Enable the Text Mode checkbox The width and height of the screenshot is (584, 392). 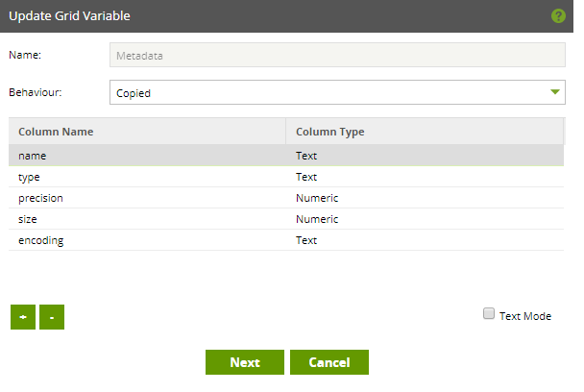click(489, 313)
